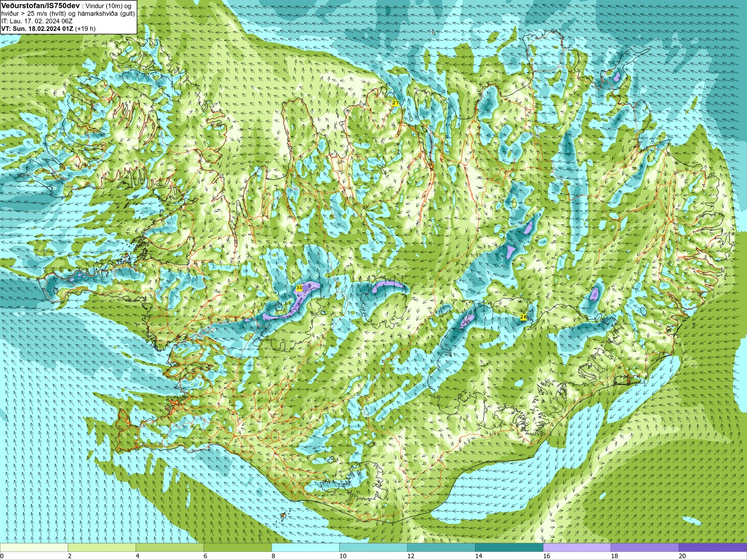Select the dark teal 14–16 legend swatch

tap(509, 548)
